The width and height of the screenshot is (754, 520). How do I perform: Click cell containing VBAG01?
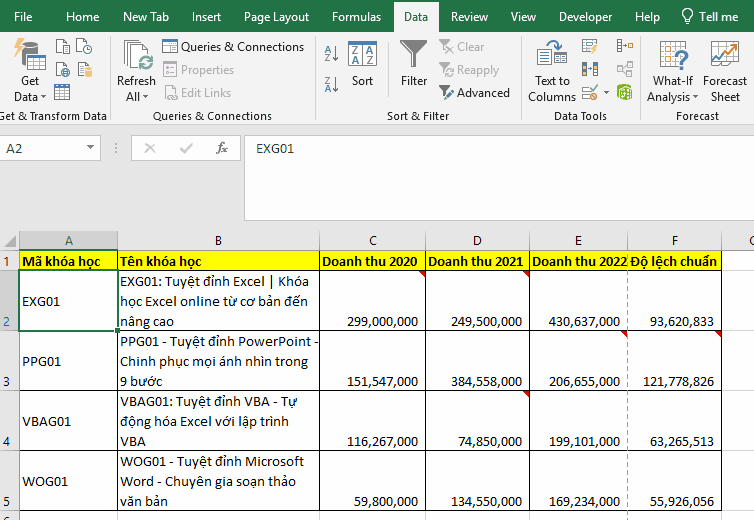(x=68, y=421)
